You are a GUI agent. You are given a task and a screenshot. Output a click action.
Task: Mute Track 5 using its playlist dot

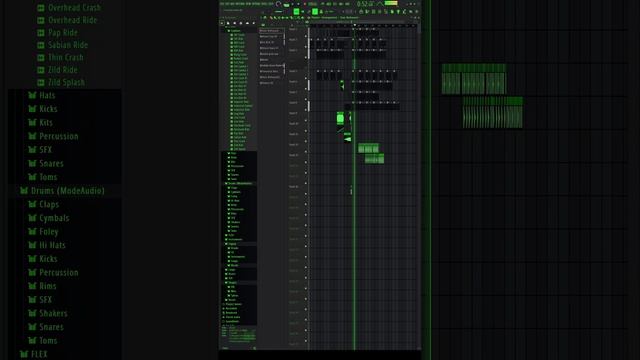click(x=306, y=78)
